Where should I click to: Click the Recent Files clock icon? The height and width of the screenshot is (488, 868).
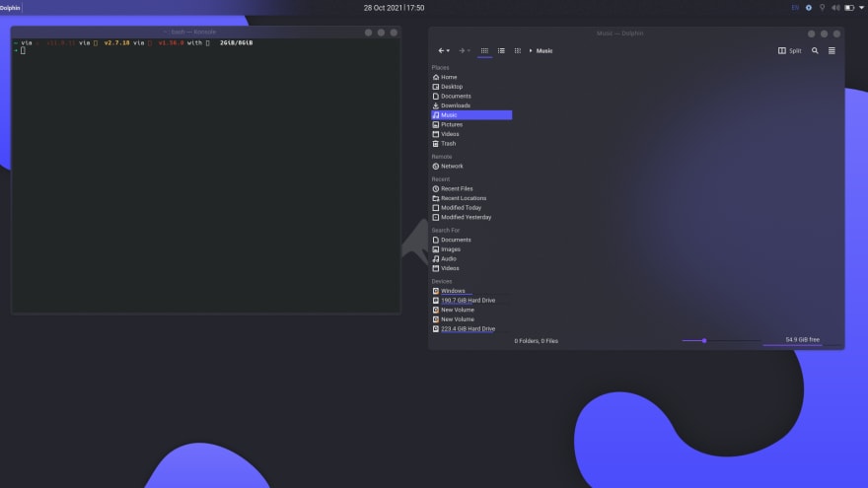point(436,188)
